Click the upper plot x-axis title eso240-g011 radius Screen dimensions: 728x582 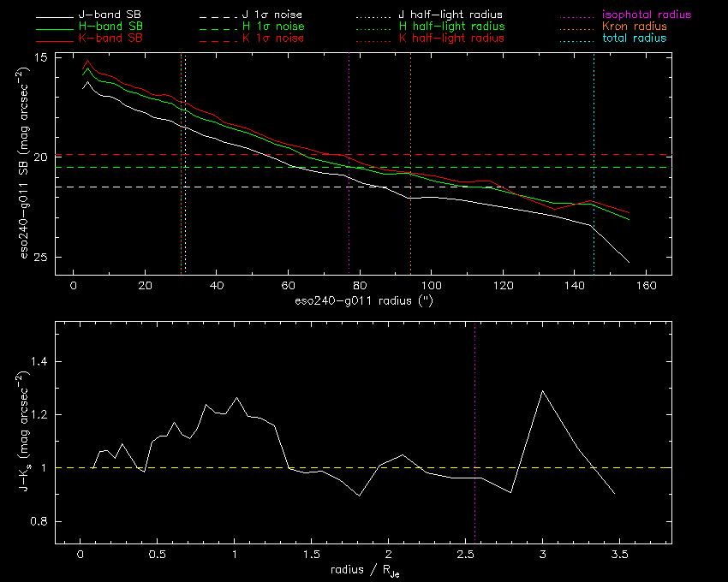[x=362, y=301]
